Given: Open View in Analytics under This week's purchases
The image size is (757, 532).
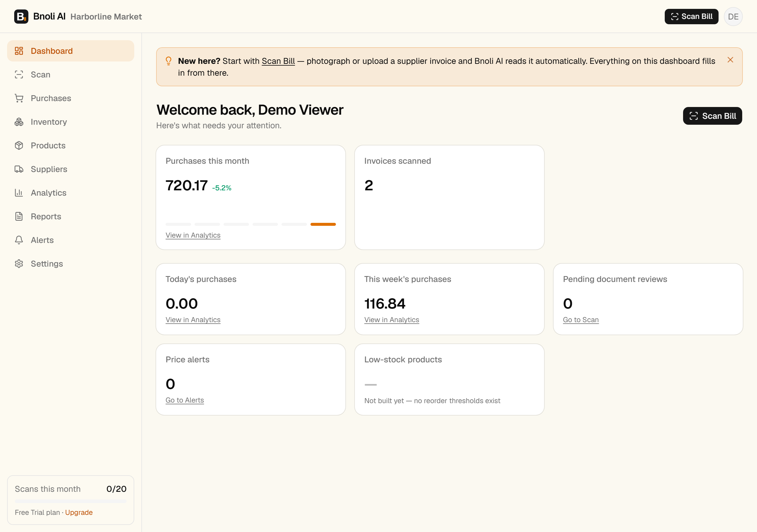Looking at the screenshot, I should pos(392,320).
